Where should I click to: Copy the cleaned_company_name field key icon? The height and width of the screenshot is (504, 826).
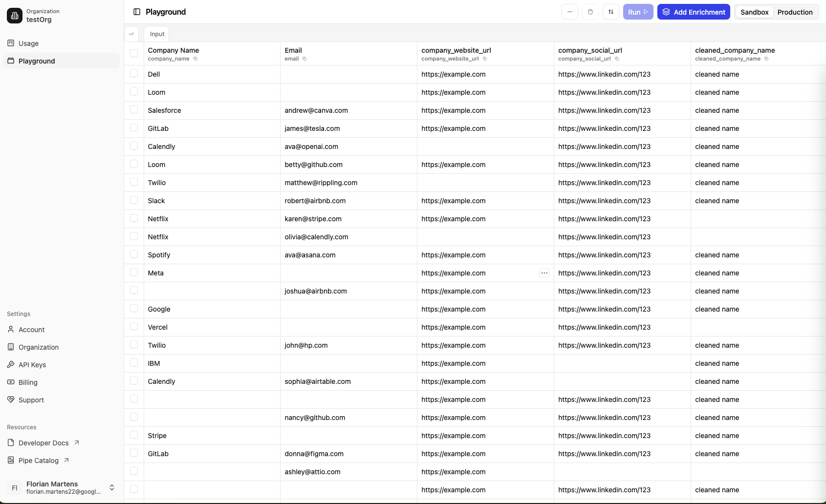tap(766, 59)
